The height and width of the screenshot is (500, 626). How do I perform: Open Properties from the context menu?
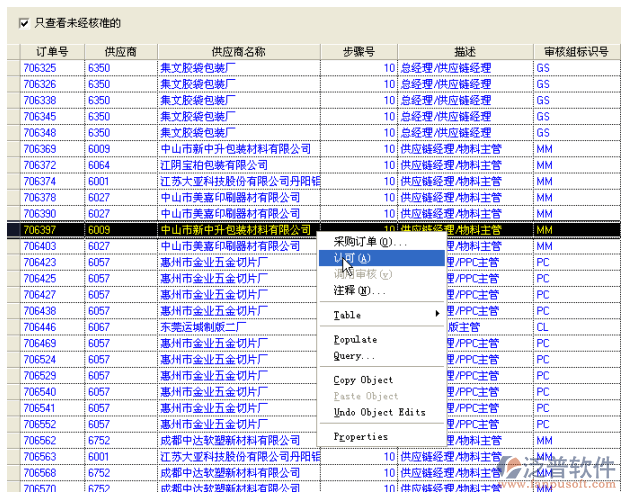[360, 437]
